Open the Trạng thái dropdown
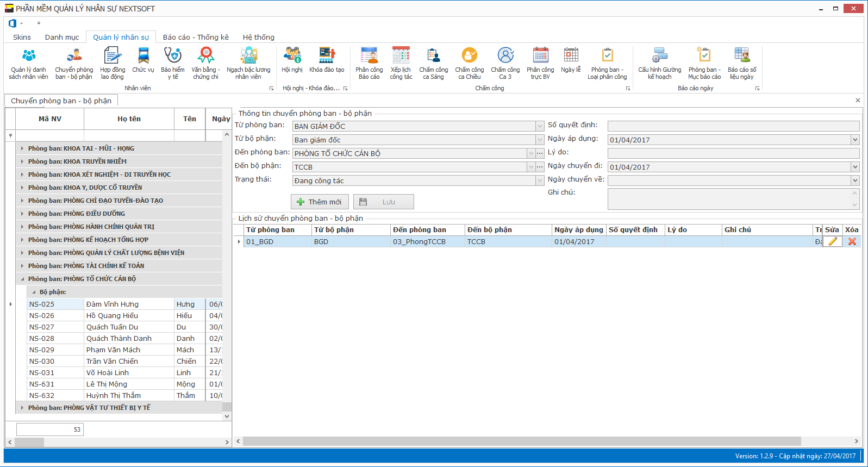 [540, 180]
